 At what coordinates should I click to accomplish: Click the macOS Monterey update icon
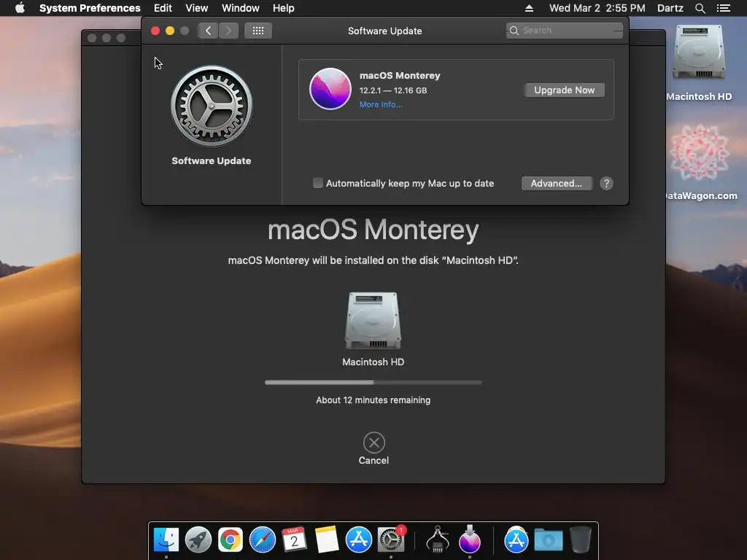[x=330, y=89]
